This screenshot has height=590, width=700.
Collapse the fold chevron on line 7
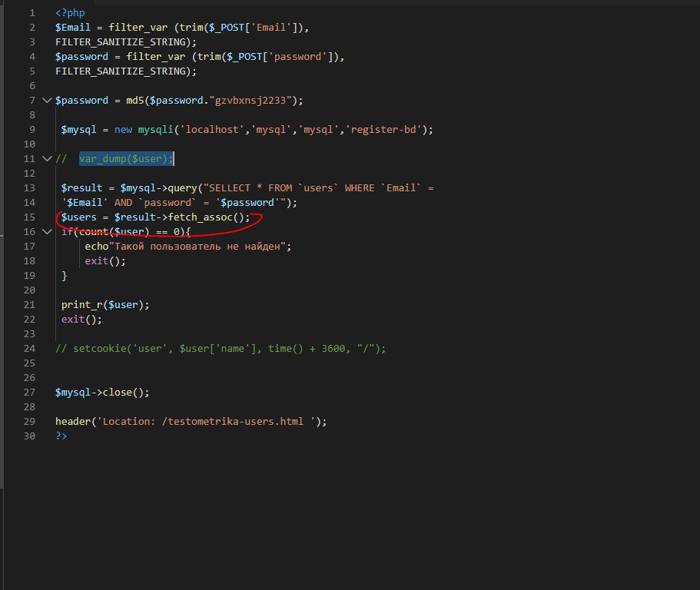(x=47, y=101)
